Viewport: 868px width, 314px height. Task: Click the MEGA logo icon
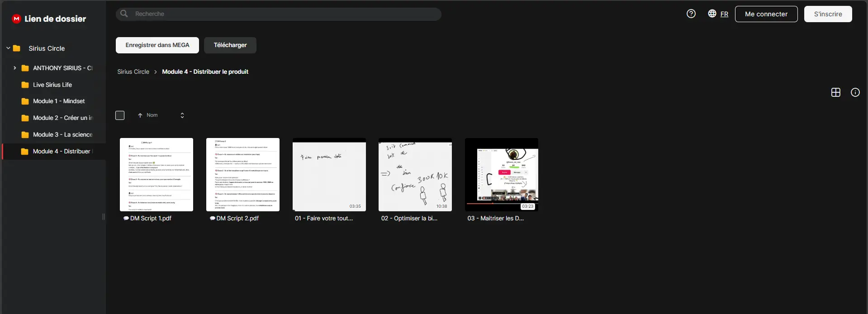[16, 19]
